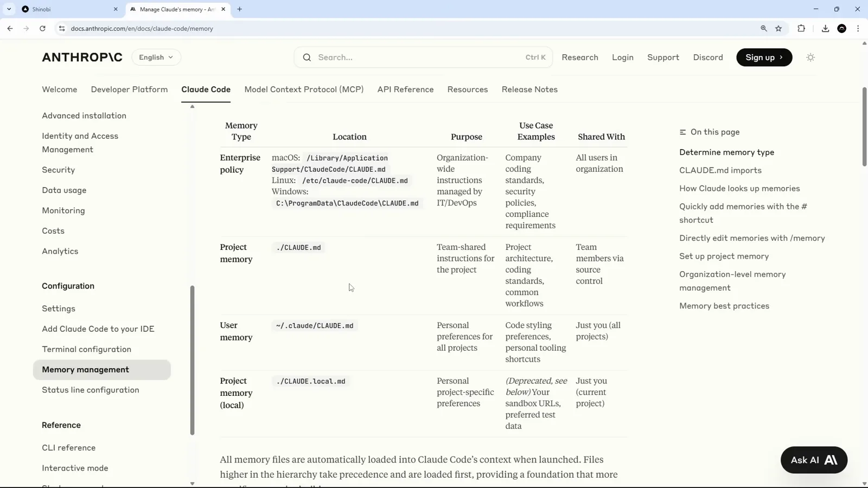Jump to Quickly add memories with # shortcut
This screenshot has width=868, height=488.
[743, 213]
